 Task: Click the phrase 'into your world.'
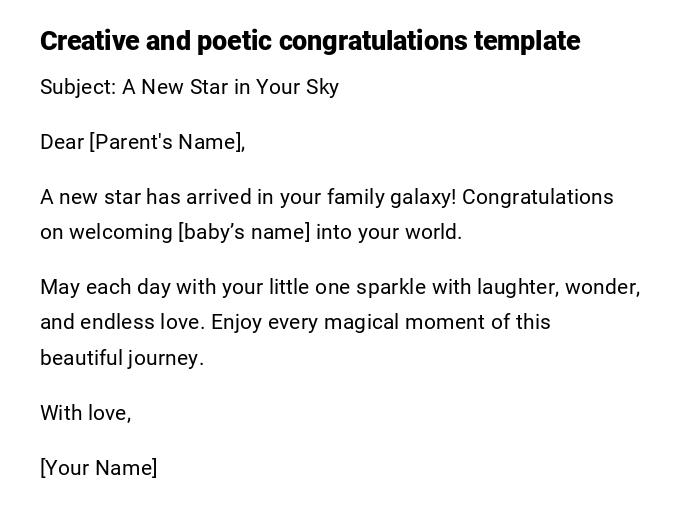click(x=389, y=232)
